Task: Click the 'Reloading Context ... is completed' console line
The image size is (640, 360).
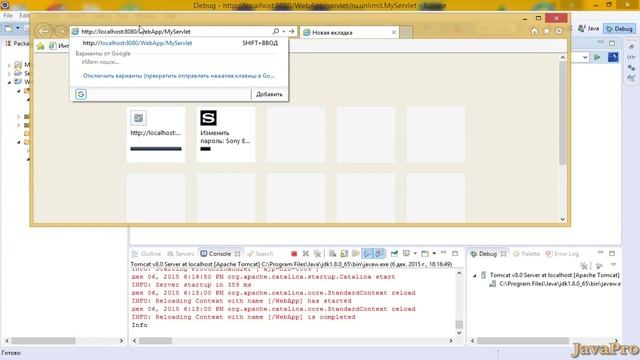Action: (x=244, y=317)
